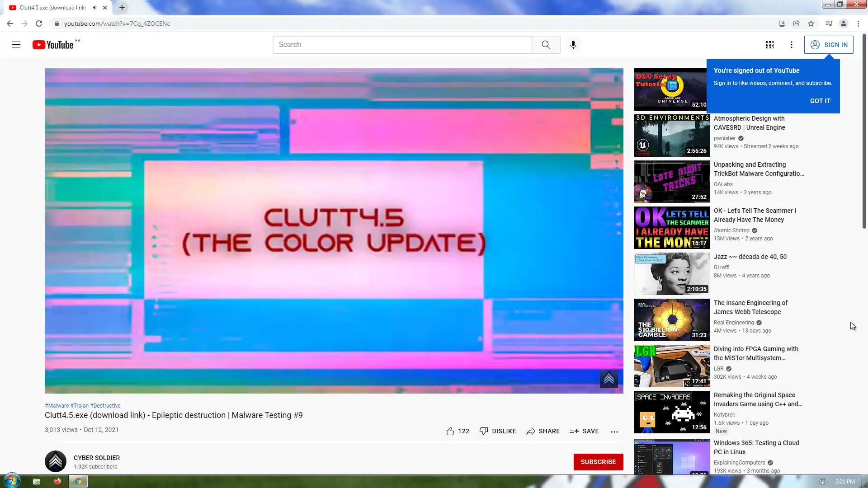Dismiss tooltip with GOT IT
868x488 pixels.
coord(820,101)
